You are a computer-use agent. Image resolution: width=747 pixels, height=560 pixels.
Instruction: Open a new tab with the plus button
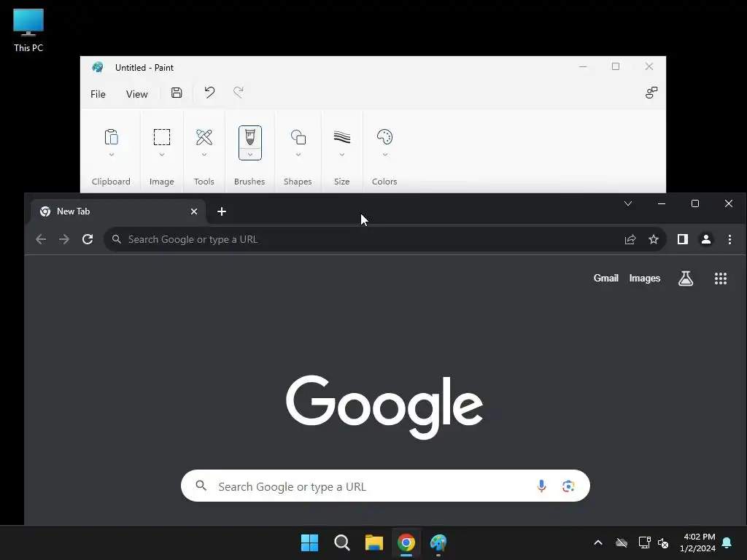point(222,211)
